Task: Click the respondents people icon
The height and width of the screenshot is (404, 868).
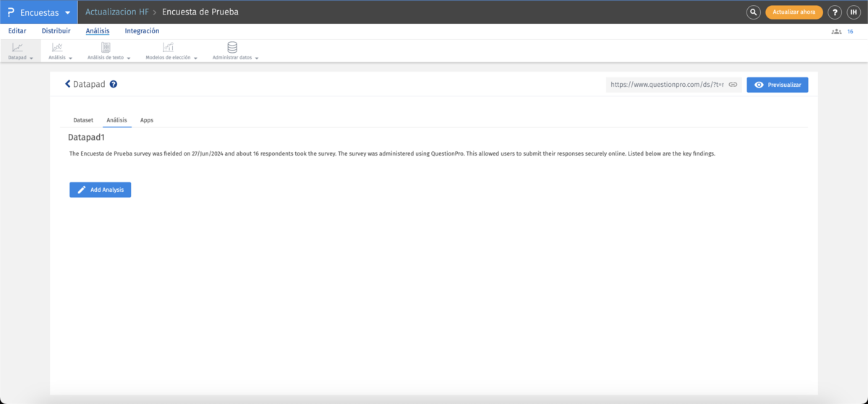Action: [x=837, y=32]
